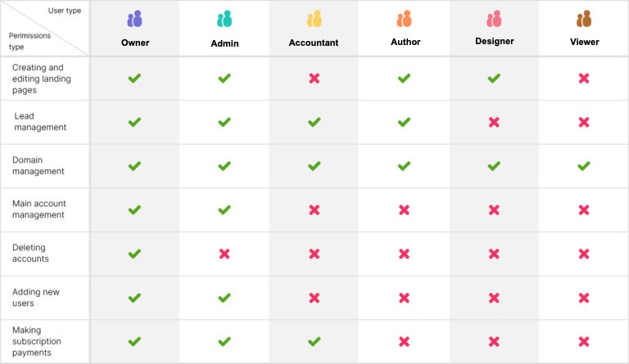The width and height of the screenshot is (629, 364).
Task: Click the Deleting accounts row label
Action: click(x=31, y=254)
